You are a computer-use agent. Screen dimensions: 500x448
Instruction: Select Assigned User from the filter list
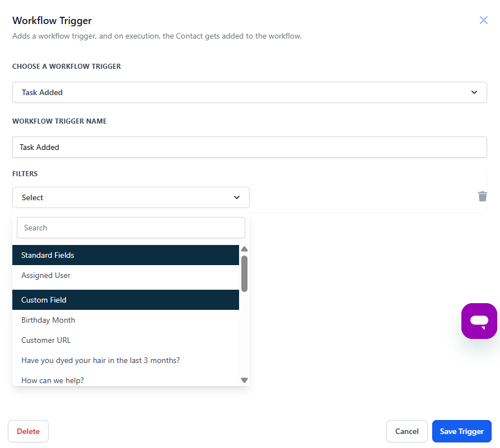46,275
